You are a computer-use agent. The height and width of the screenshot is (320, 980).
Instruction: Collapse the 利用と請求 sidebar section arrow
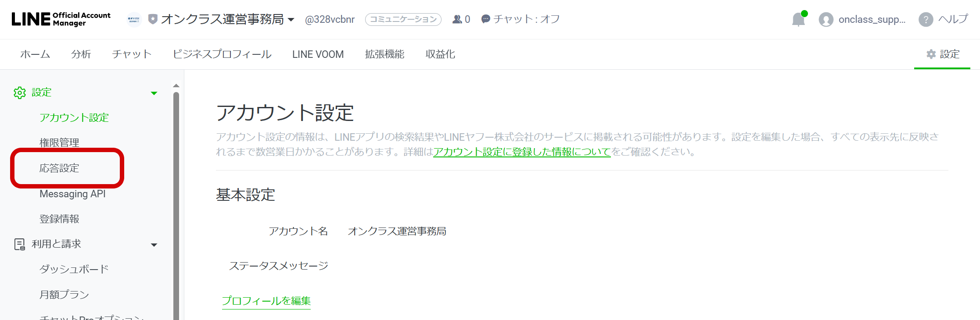(154, 245)
